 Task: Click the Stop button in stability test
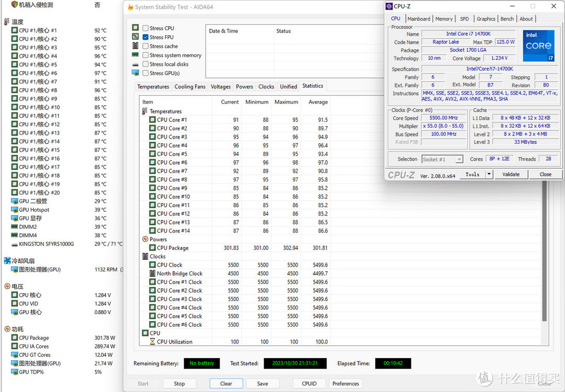179,384
